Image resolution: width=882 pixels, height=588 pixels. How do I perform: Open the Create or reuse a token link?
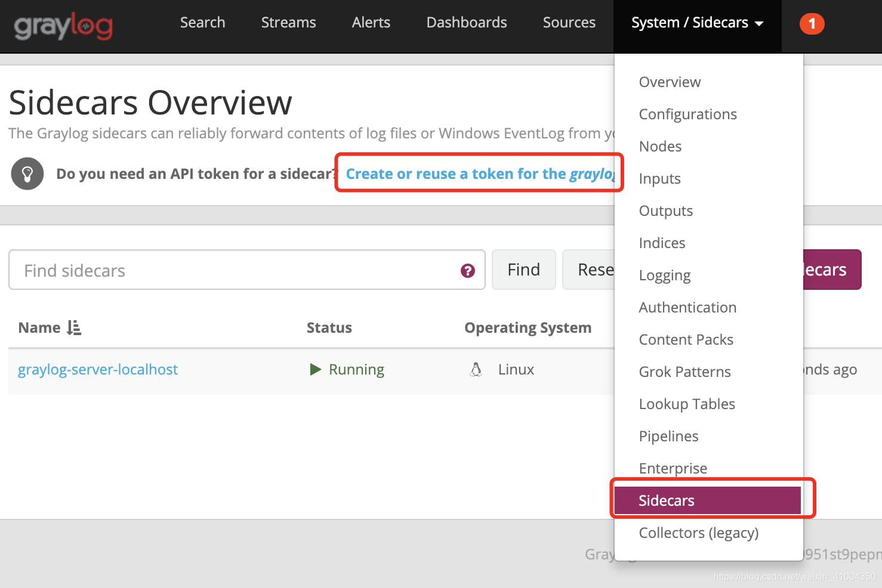pos(480,174)
